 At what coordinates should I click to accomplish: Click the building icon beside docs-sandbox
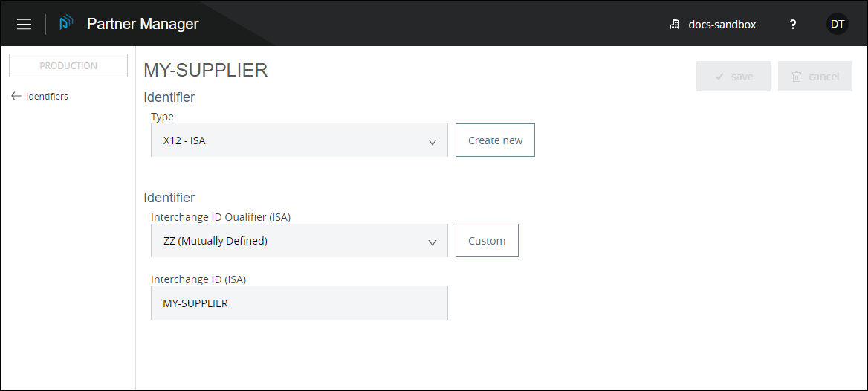[x=675, y=25]
